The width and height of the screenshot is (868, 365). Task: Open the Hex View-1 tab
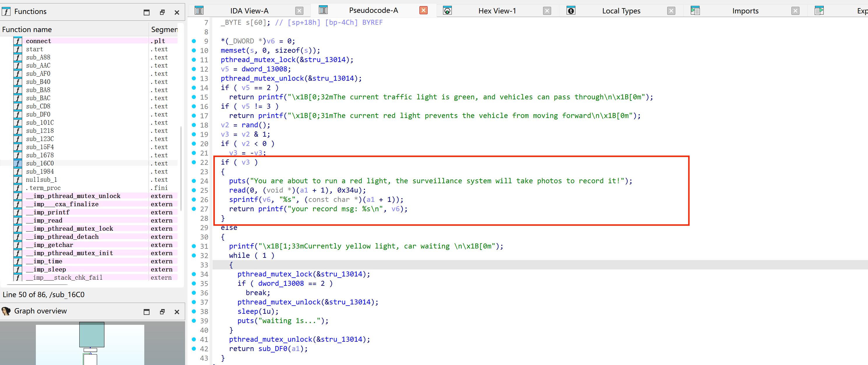point(497,11)
